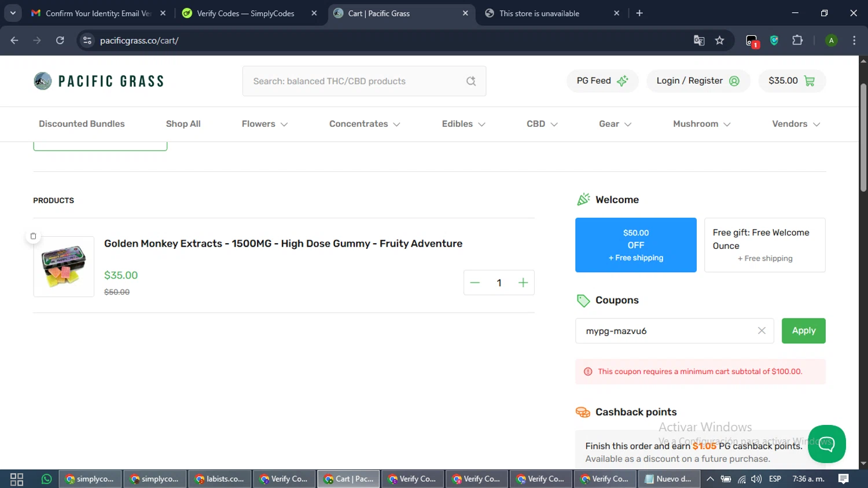Expand the Edibles dropdown menu

coord(464,124)
